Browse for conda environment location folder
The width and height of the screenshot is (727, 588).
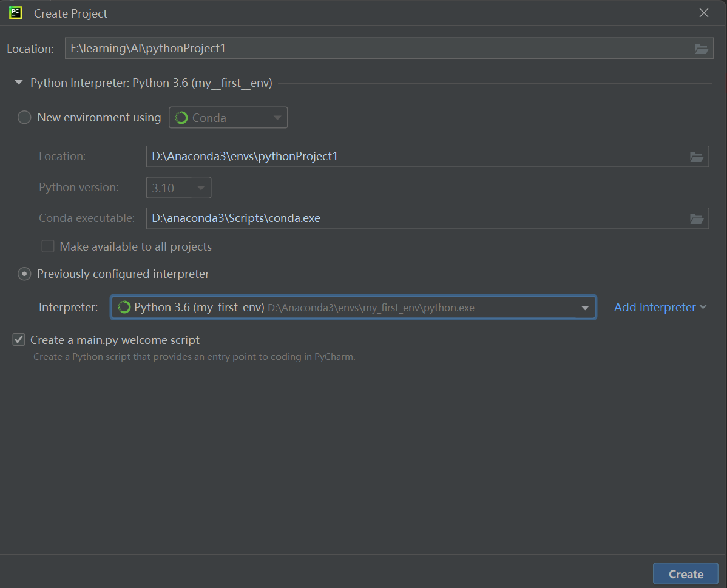tap(697, 157)
